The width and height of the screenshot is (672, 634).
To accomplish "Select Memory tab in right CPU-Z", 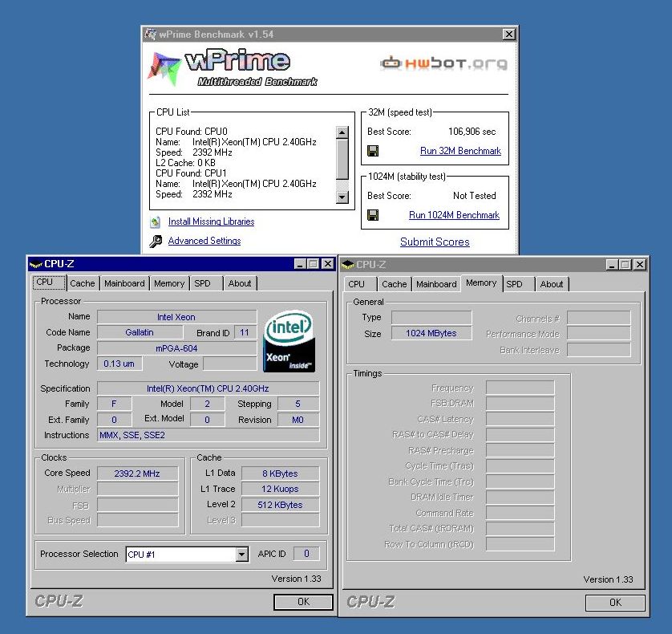I will click(481, 283).
